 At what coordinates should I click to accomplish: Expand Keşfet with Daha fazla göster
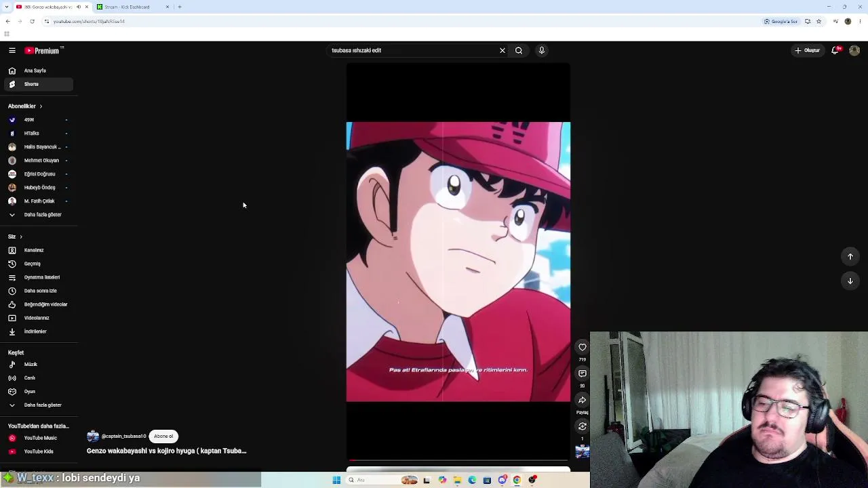point(39,405)
